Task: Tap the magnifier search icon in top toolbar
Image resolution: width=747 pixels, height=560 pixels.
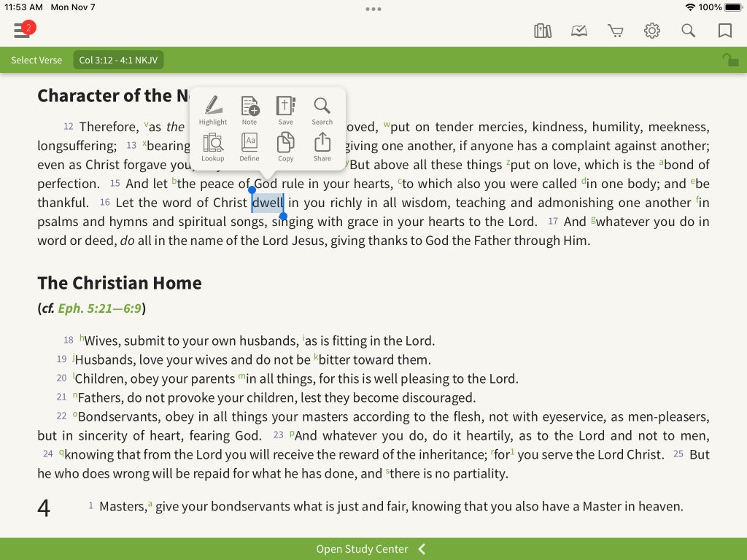Action: (x=689, y=31)
